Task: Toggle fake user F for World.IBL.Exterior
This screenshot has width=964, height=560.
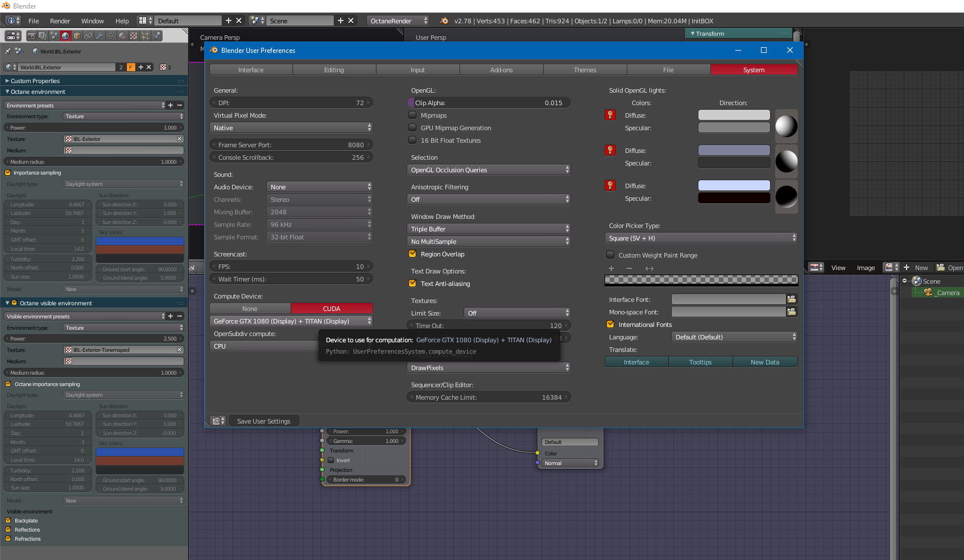Action: [x=131, y=67]
